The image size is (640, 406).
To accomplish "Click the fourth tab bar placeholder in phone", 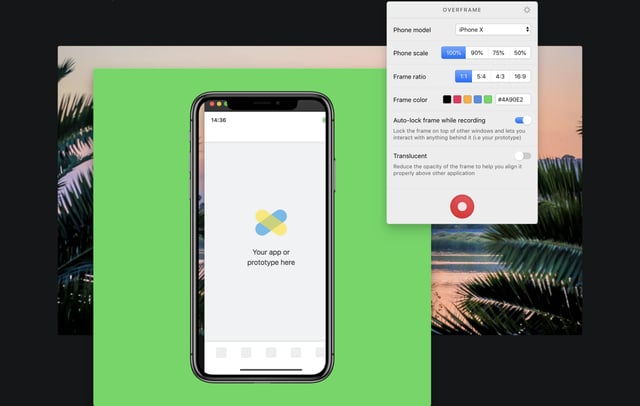I will (x=296, y=352).
